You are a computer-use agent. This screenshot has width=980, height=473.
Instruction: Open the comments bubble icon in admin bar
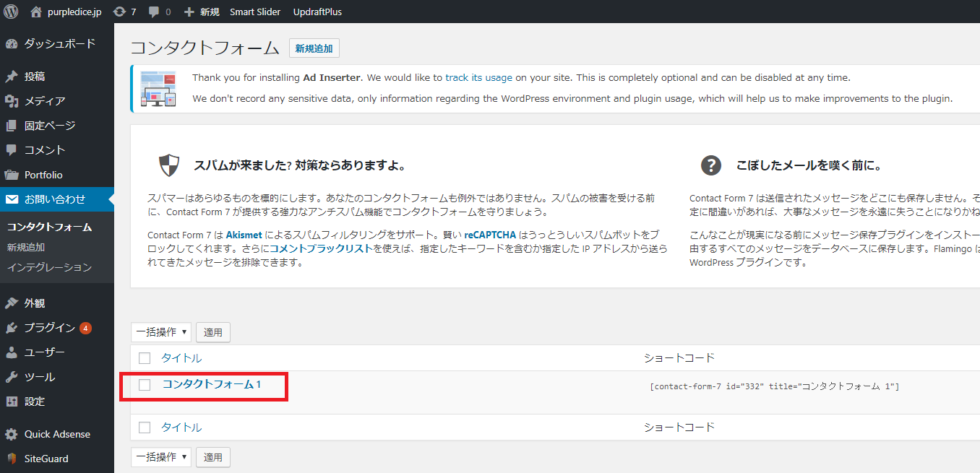153,12
